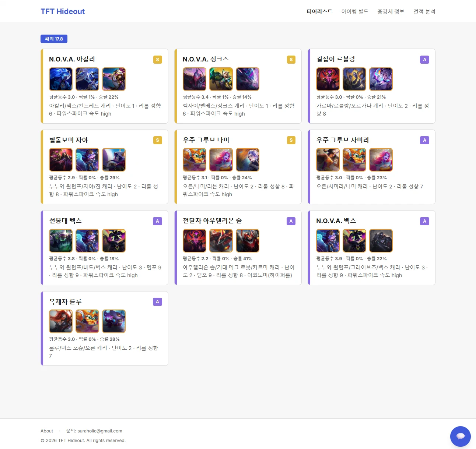Click first champion icon in N.O.V.A. 징크스 card
Screen dimensions: 476x449
195,79
